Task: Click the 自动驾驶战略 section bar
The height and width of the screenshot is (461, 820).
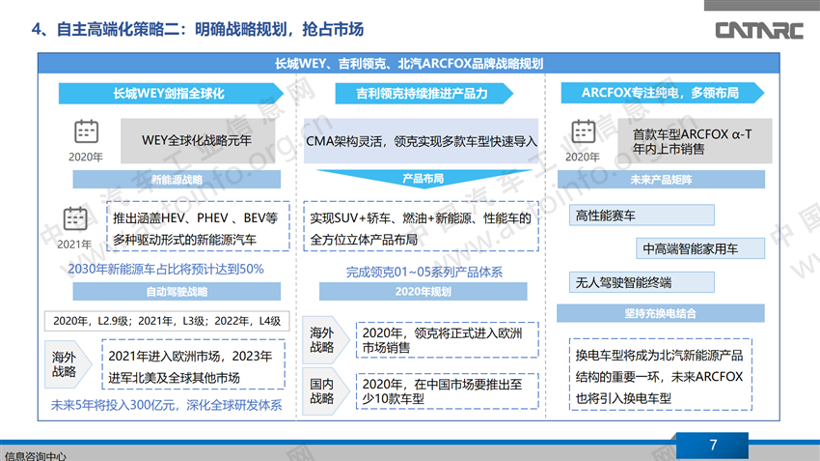Action: click(177, 291)
